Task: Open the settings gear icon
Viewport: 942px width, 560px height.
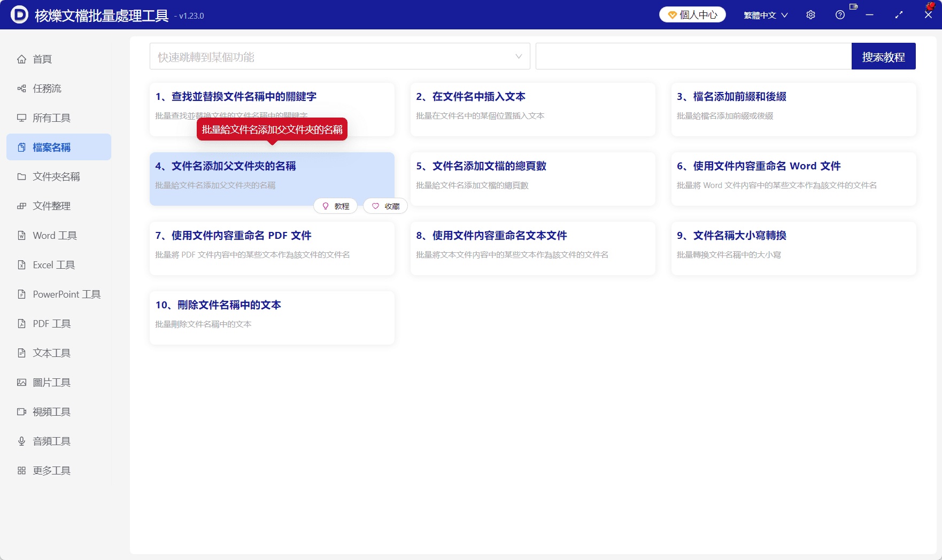Action: [810, 15]
